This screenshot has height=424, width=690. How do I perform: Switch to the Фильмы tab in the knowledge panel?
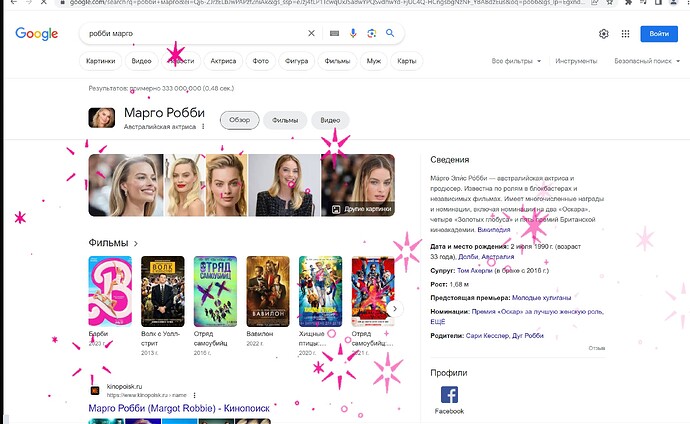click(285, 120)
